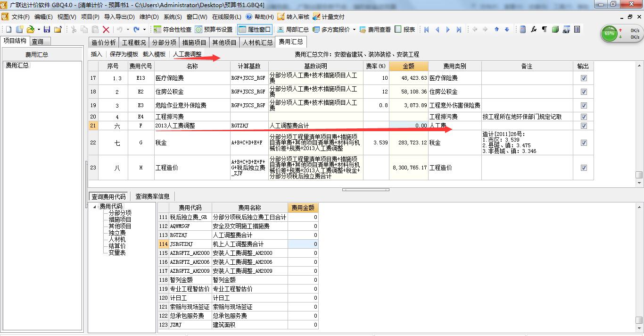Open the Undo history dropdown arrow

[x=127, y=29]
